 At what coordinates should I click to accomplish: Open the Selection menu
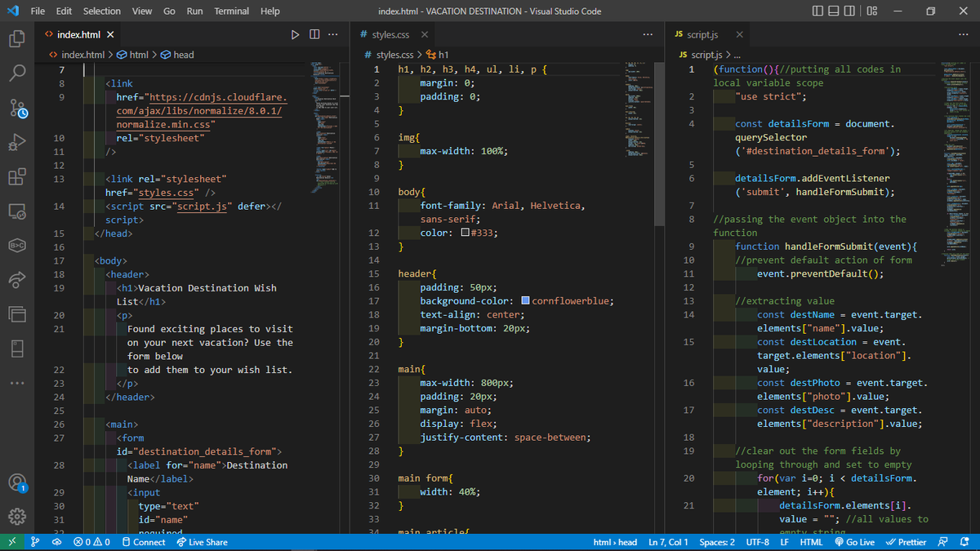click(102, 11)
